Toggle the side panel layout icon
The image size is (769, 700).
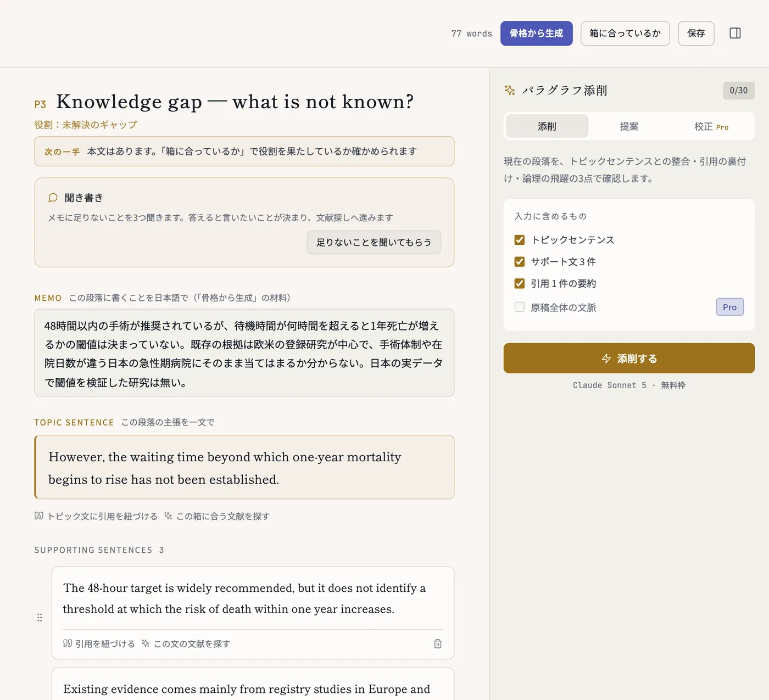pos(735,33)
